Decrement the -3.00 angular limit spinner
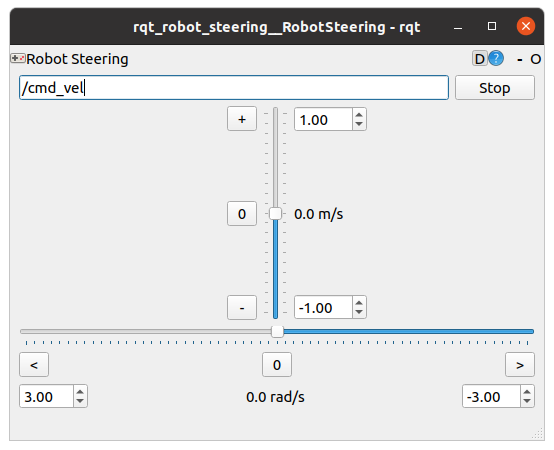The image size is (554, 450). [527, 401]
